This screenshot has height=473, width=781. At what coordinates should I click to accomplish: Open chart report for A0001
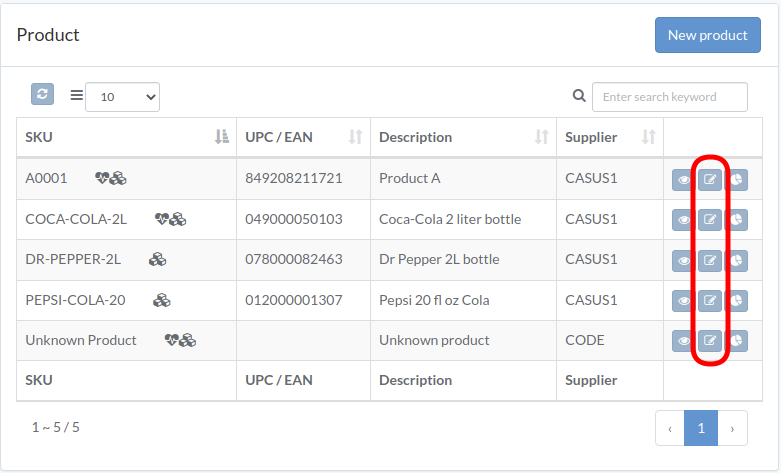click(x=737, y=180)
